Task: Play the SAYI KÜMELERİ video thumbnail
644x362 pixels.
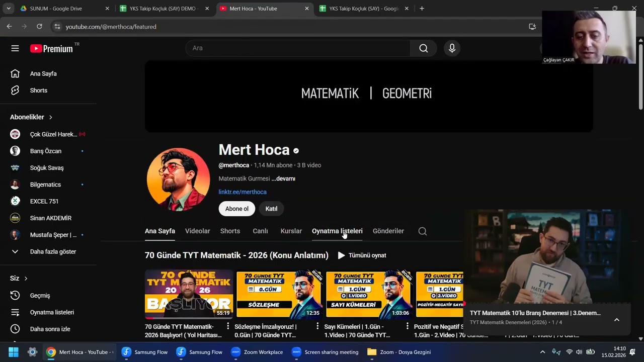Action: point(368,295)
